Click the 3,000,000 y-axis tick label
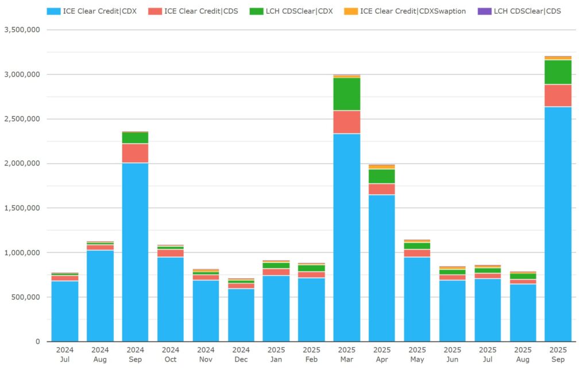 pyautogui.click(x=22, y=74)
